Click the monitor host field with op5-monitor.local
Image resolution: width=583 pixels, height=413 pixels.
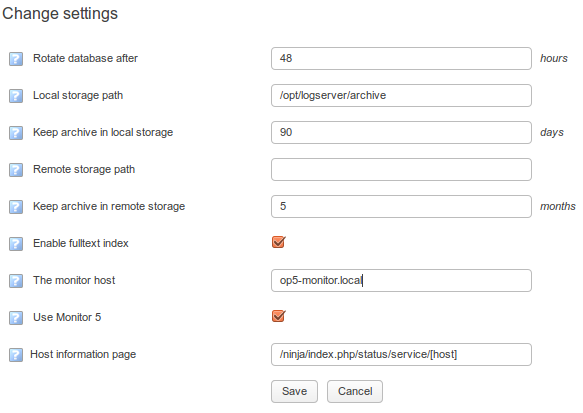click(x=402, y=280)
